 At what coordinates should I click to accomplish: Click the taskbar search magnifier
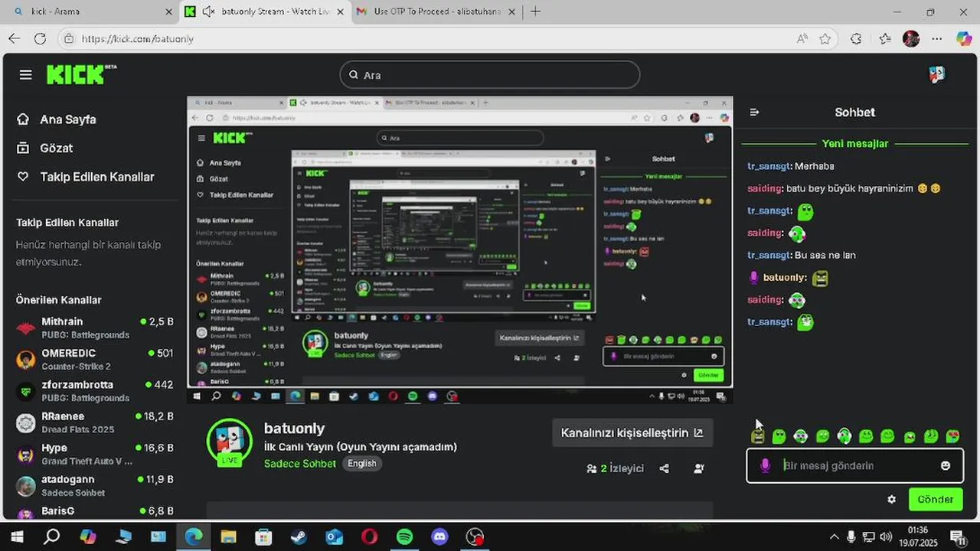(52, 537)
